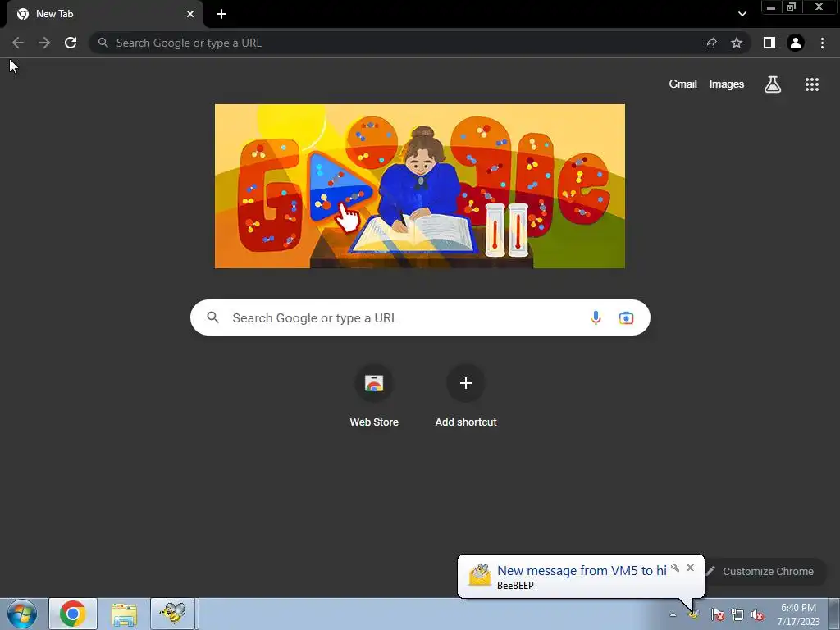This screenshot has width=840, height=630.
Task: Start voice search with microphone
Action: (x=596, y=317)
